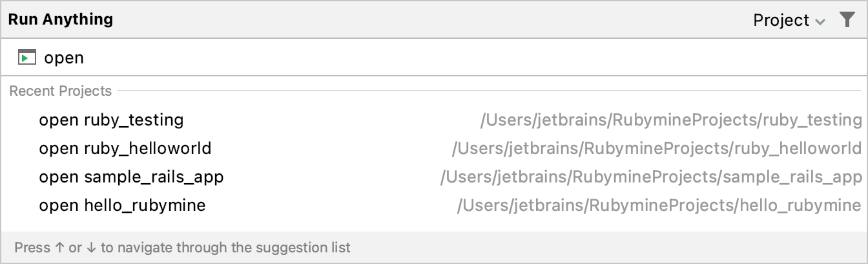
Task: Click the down arrow symbol in hint
Action: pos(90,247)
